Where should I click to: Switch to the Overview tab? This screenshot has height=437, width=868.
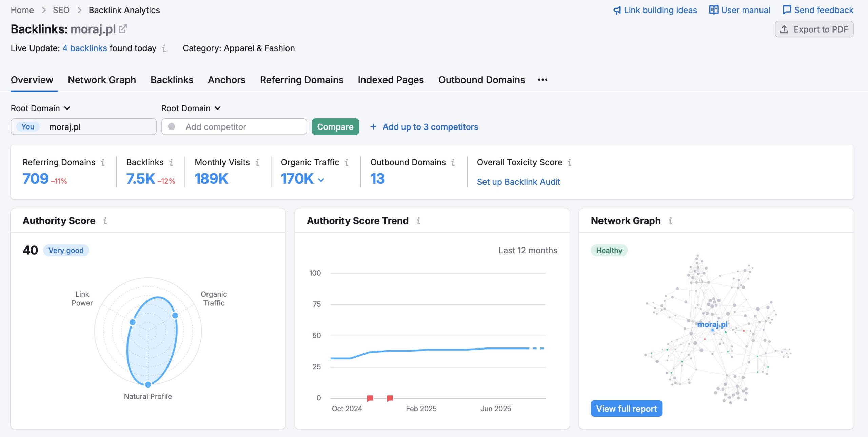(x=32, y=80)
